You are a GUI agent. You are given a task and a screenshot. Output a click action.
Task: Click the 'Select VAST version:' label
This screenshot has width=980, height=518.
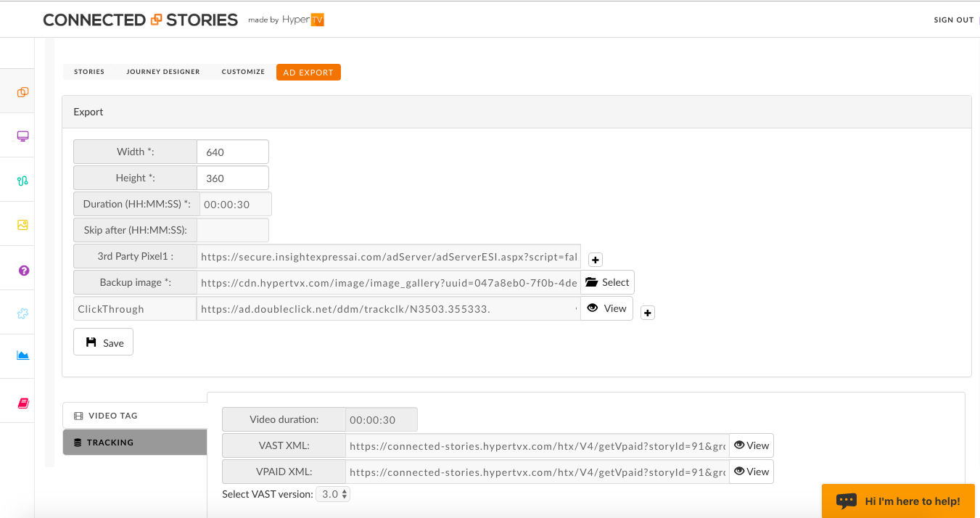click(x=268, y=494)
